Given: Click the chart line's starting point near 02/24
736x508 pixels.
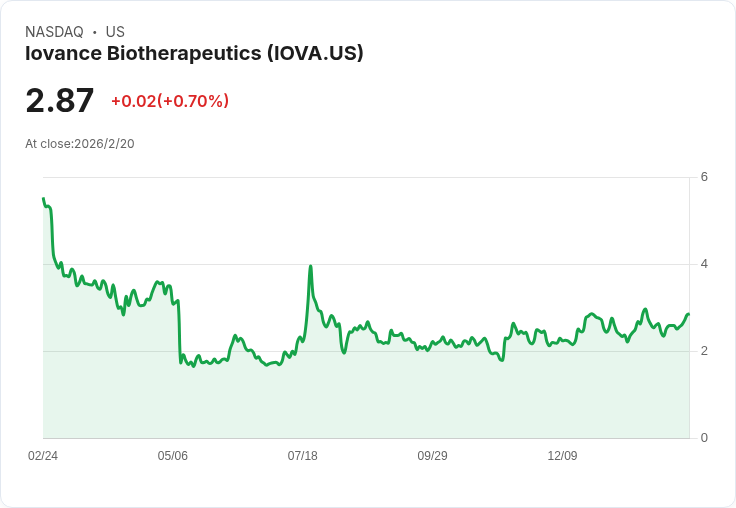Looking at the screenshot, I should [44, 199].
